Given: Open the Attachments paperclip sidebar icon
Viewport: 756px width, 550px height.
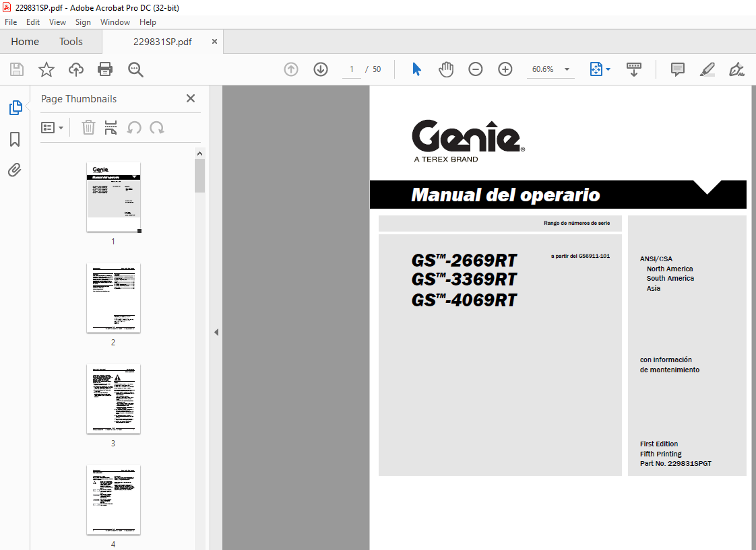Looking at the screenshot, I should [x=15, y=170].
